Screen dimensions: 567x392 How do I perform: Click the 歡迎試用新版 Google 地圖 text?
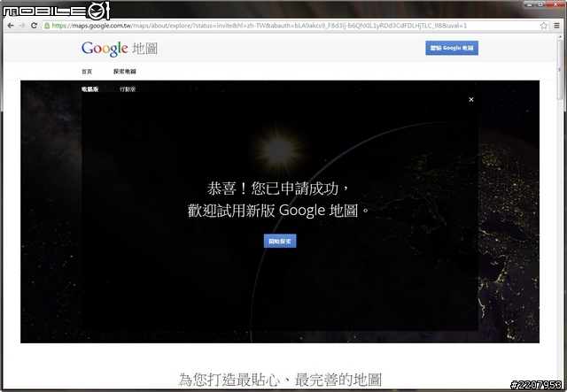(277, 211)
